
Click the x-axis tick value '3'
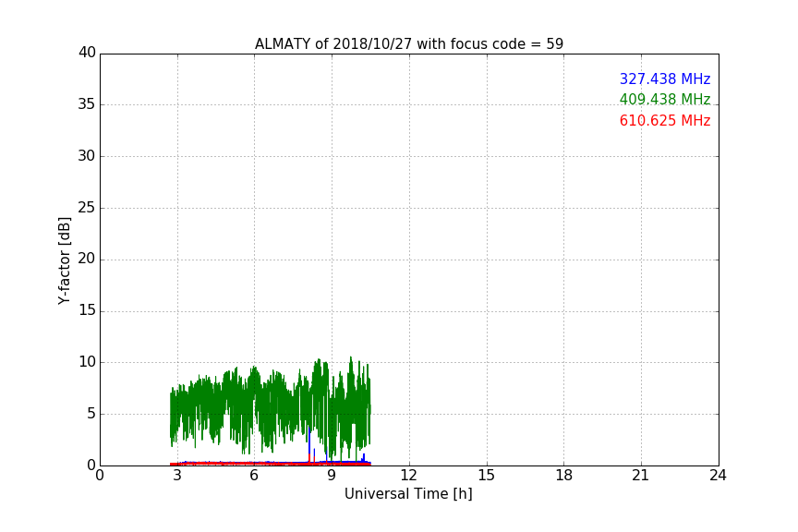point(177,476)
